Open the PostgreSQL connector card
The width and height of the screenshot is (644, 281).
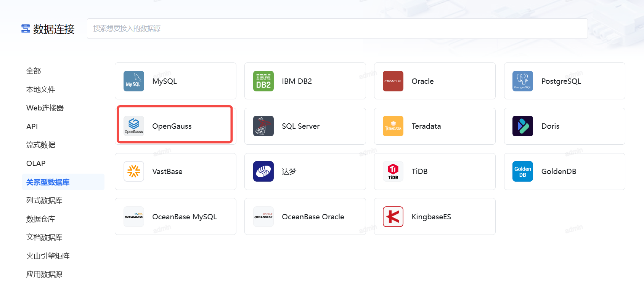point(564,81)
